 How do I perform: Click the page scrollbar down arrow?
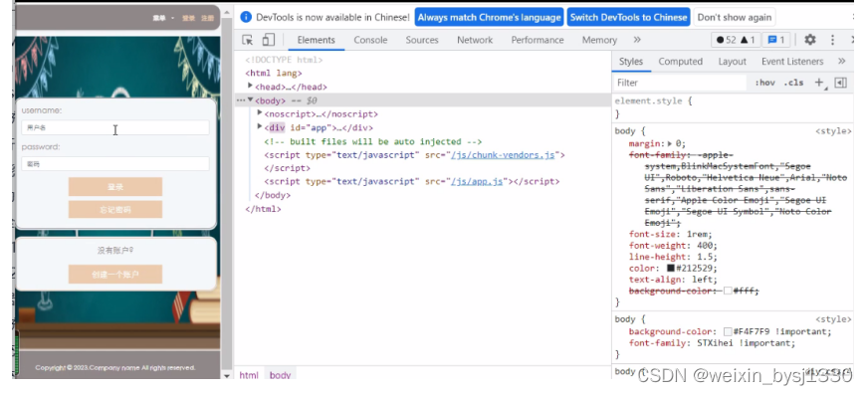226,376
